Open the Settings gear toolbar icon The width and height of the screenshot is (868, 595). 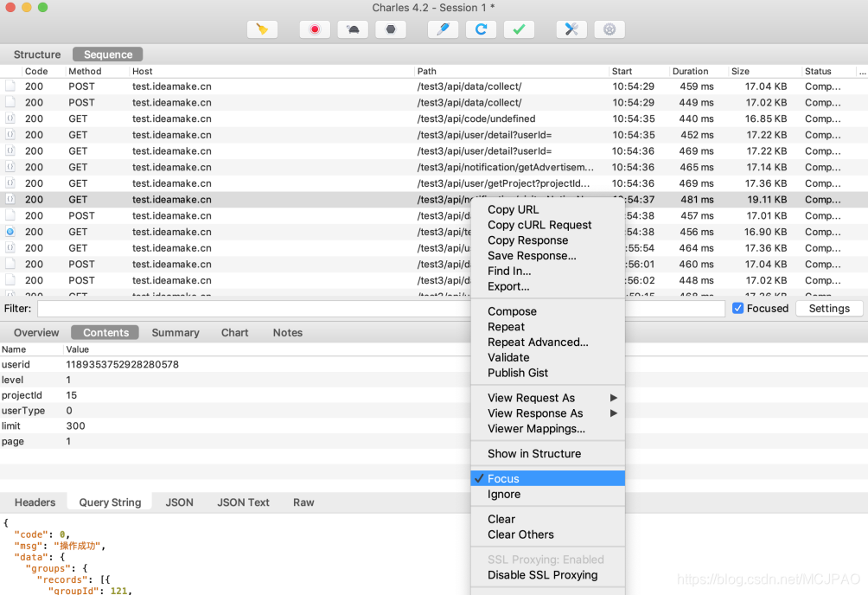point(610,29)
